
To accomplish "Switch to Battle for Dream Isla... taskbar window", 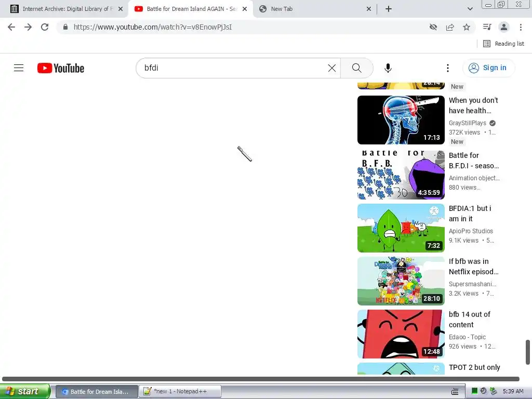I will click(96, 392).
